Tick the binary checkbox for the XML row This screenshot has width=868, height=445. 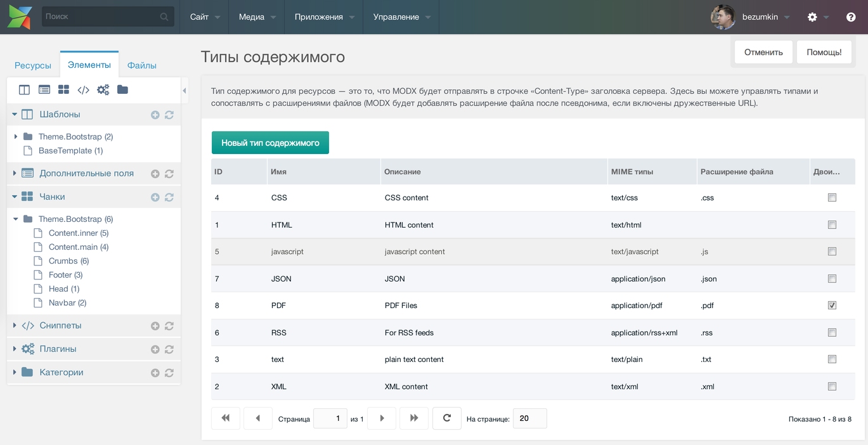tap(832, 387)
